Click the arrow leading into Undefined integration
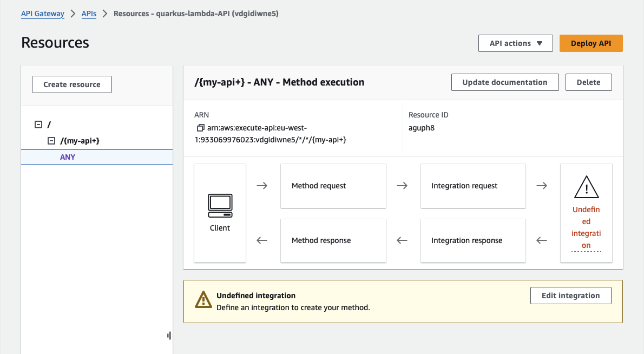Viewport: 644px width, 354px height. click(x=542, y=186)
